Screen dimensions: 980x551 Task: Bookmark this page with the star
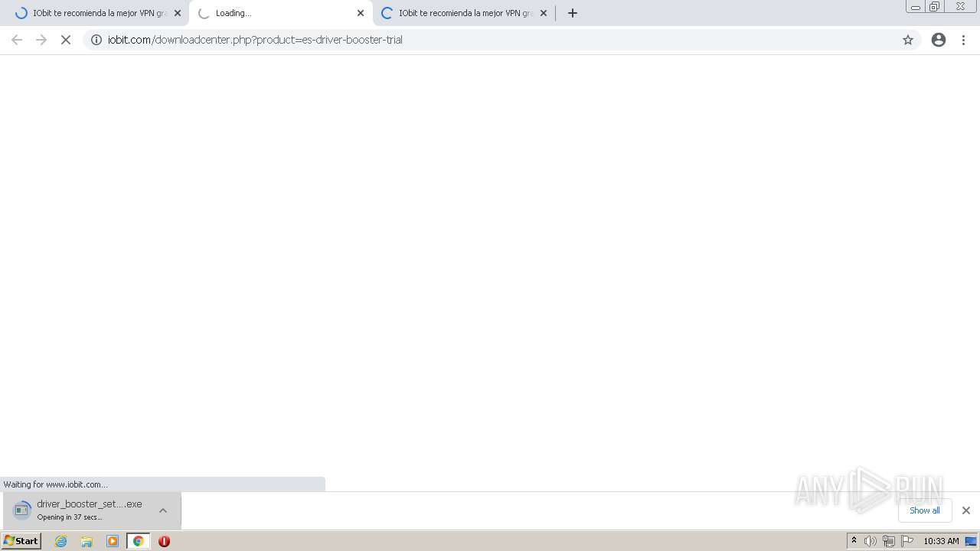click(908, 40)
